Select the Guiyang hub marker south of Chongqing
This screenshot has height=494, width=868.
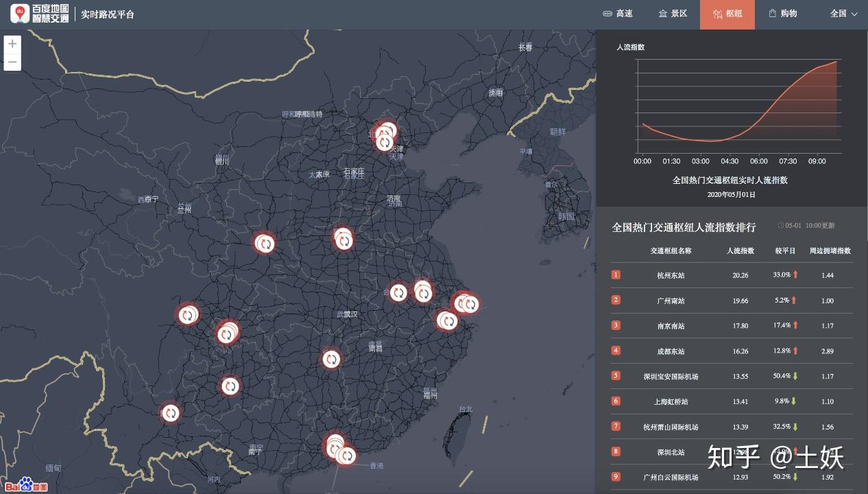point(230,386)
